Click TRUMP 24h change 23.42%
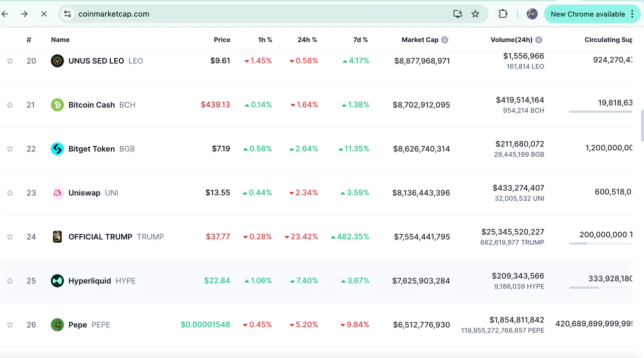Viewport: 644px width, 358px height. pyautogui.click(x=301, y=237)
